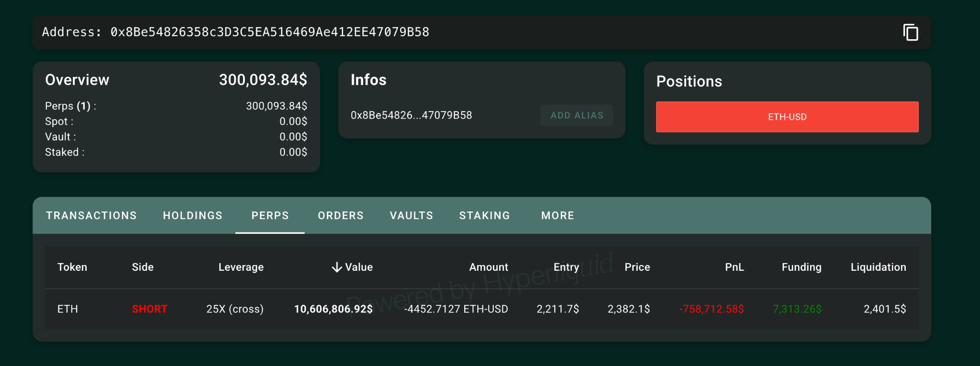The height and width of the screenshot is (366, 980).
Task: Go to the Vaults tab
Action: tap(411, 216)
